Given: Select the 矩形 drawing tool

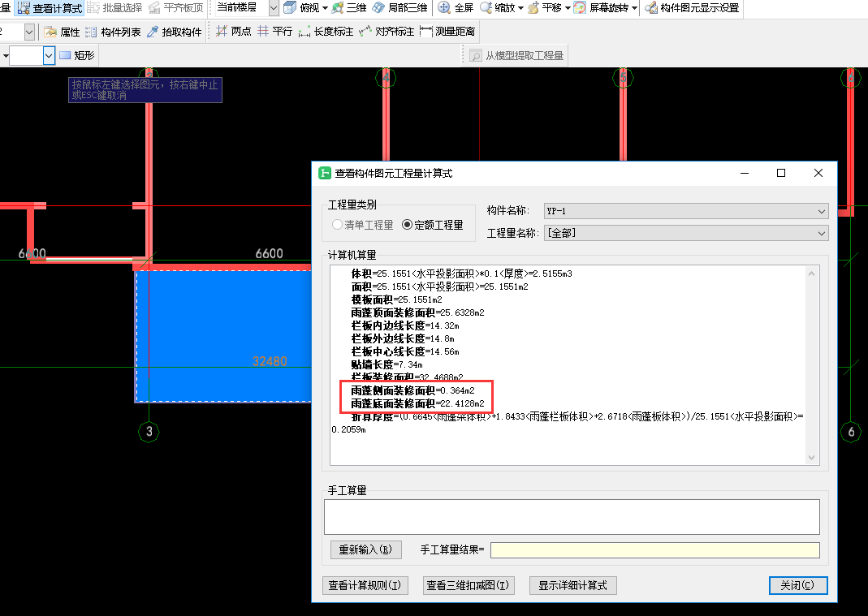Looking at the screenshot, I should coord(77,55).
